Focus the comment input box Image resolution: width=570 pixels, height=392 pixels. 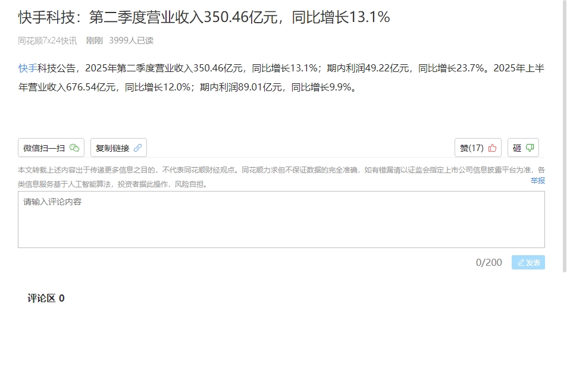pos(281,219)
